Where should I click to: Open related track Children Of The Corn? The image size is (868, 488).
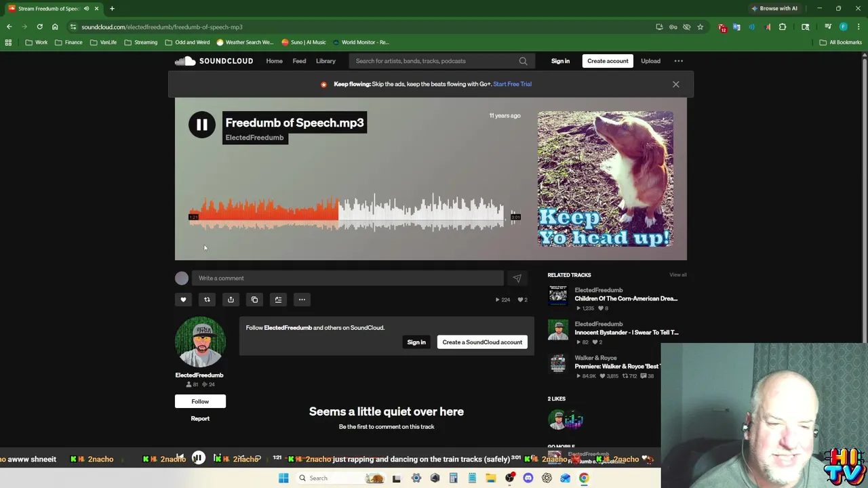click(626, 298)
